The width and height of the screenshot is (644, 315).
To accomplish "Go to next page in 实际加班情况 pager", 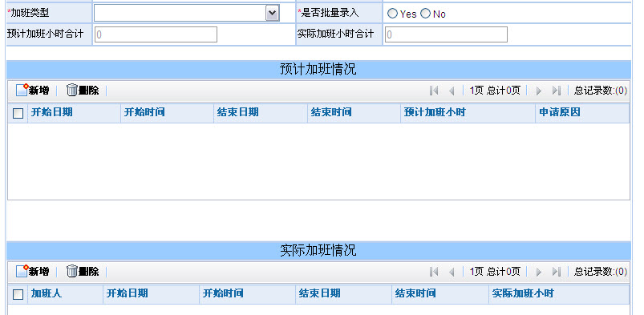I will click(539, 272).
